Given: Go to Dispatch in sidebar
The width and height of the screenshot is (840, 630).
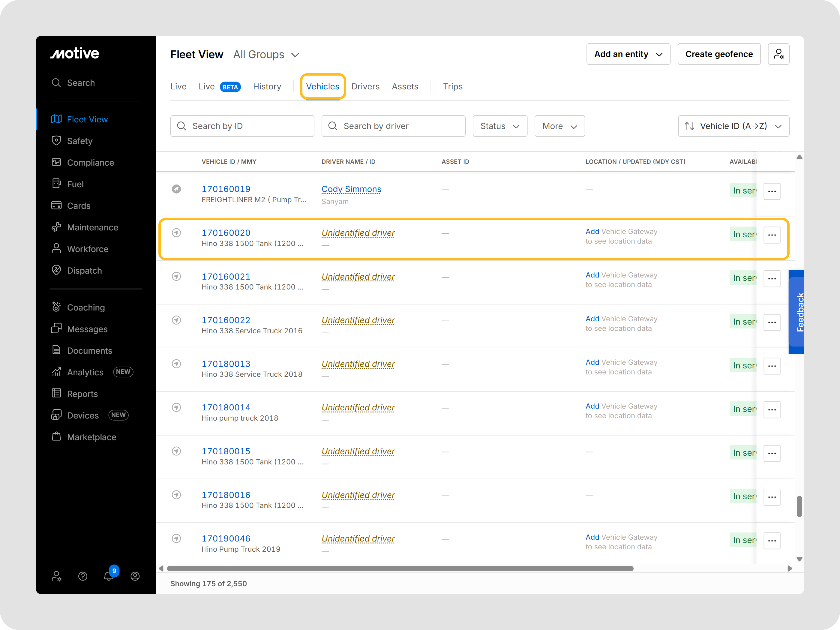Looking at the screenshot, I should click(x=84, y=271).
